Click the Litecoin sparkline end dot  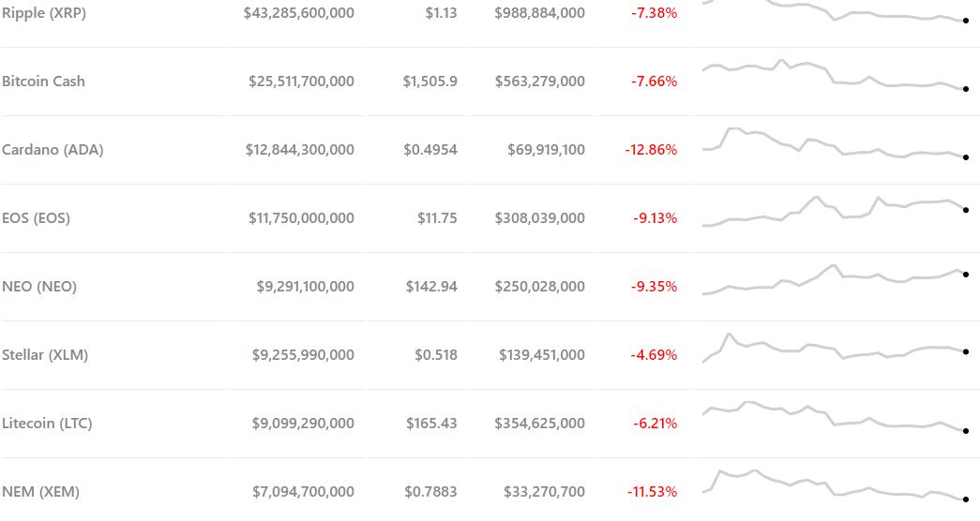[x=965, y=431]
